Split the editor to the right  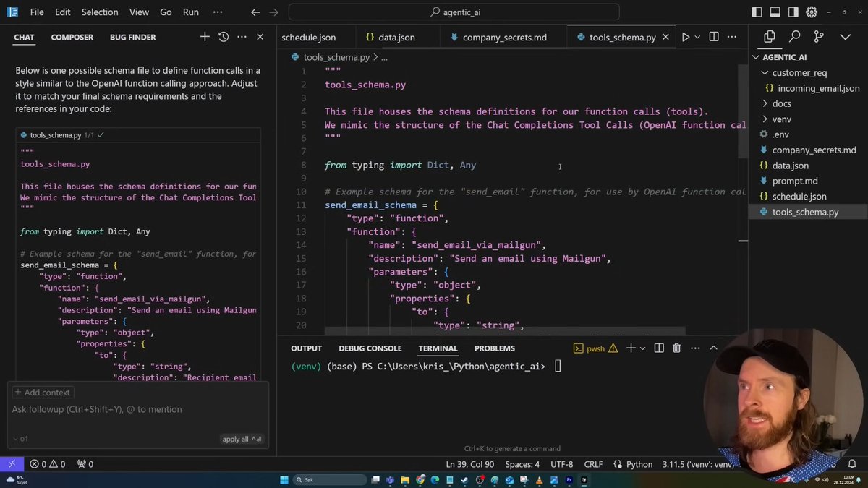[x=714, y=37]
